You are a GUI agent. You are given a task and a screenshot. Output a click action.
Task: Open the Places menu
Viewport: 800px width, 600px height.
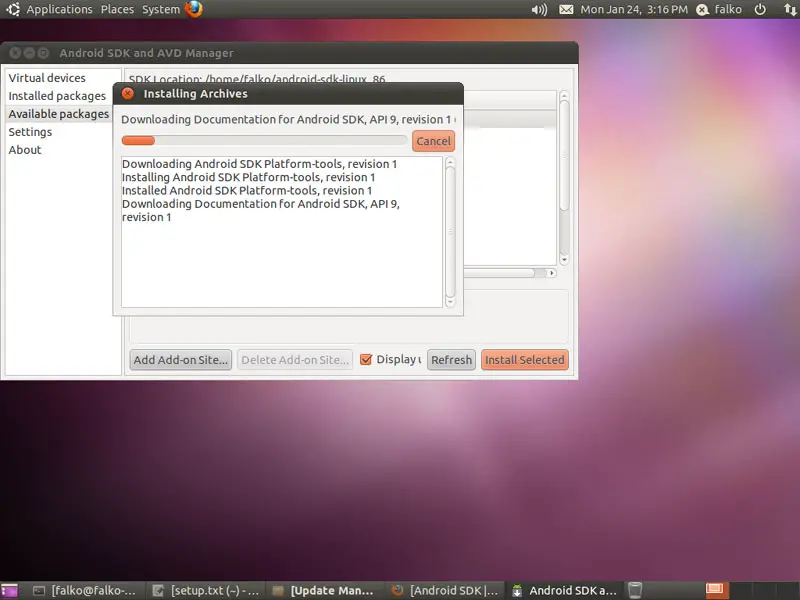(117, 10)
